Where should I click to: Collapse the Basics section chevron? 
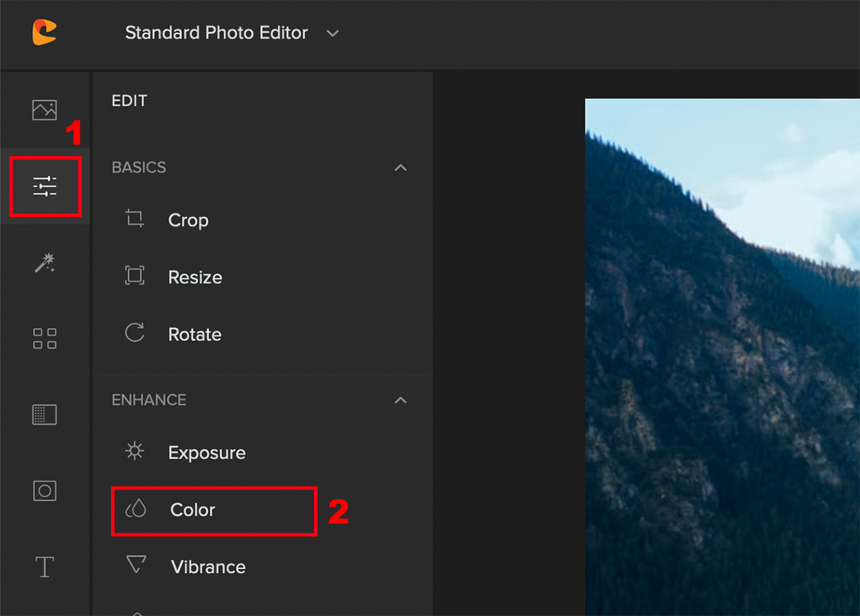tap(401, 168)
